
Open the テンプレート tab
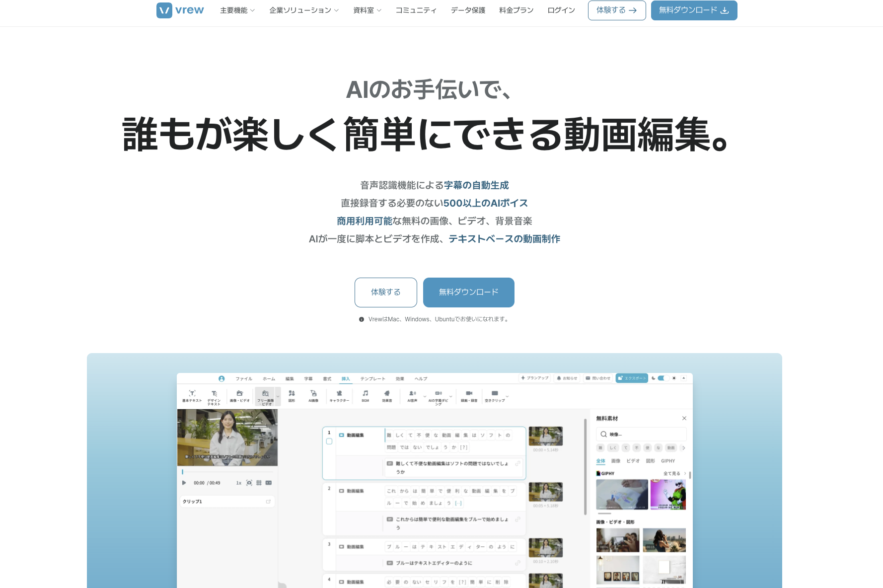point(373,378)
